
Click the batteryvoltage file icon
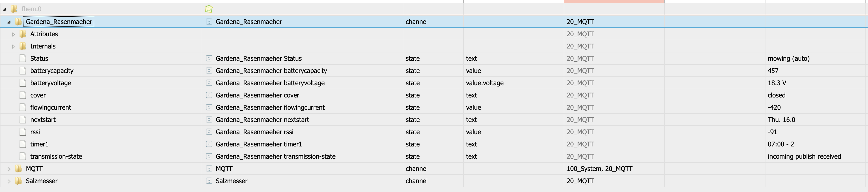pos(23,83)
